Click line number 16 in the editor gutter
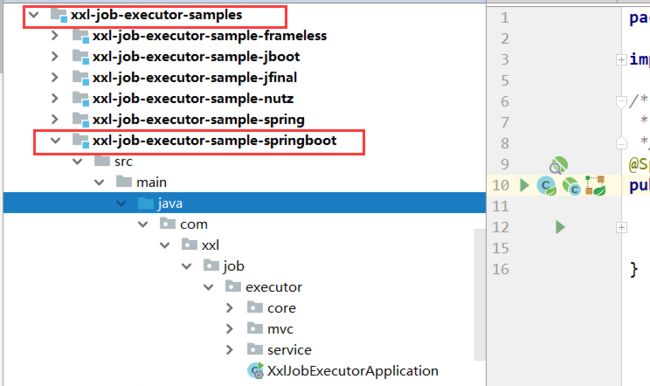The width and height of the screenshot is (650, 386). click(x=501, y=269)
